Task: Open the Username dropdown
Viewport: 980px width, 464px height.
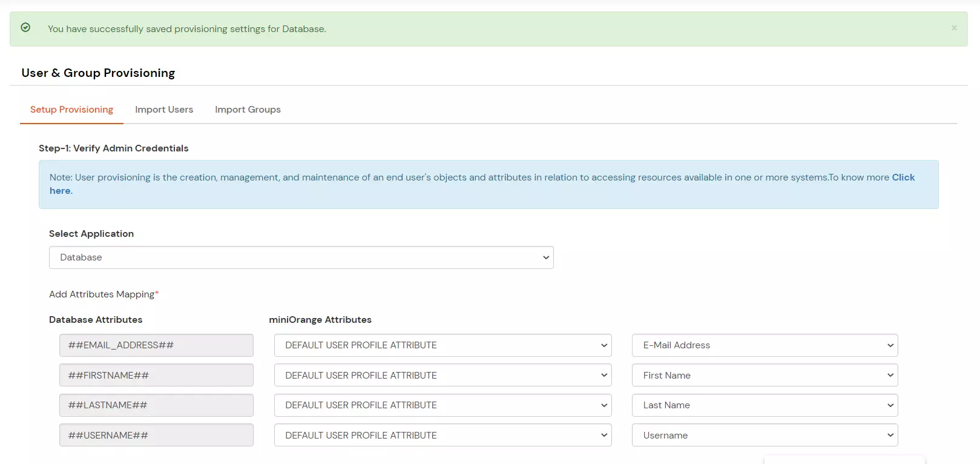Action: 765,436
